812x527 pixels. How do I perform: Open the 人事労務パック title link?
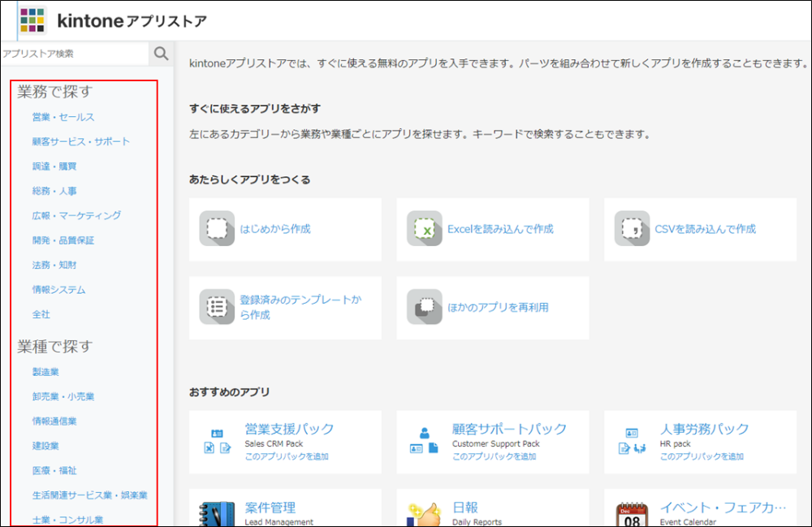click(x=704, y=429)
